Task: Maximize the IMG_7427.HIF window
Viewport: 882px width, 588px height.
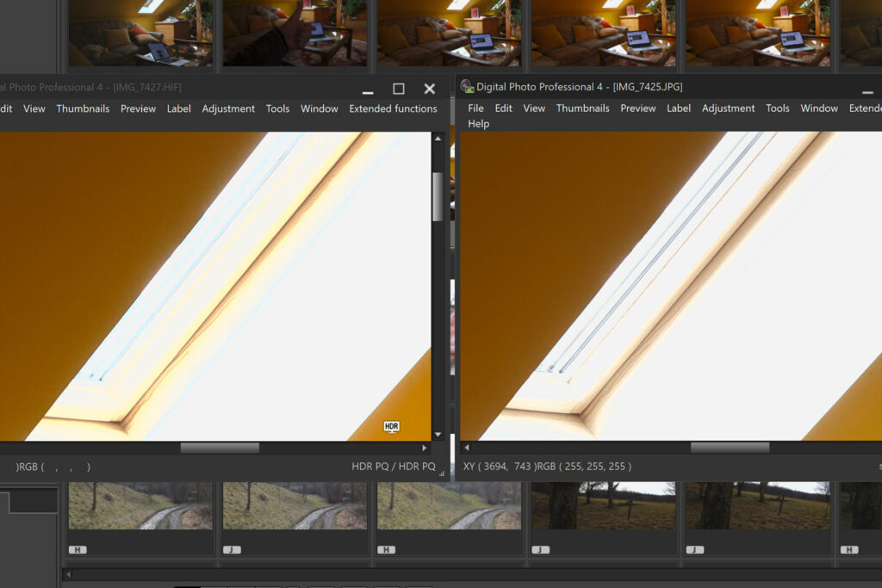Action: tap(399, 89)
